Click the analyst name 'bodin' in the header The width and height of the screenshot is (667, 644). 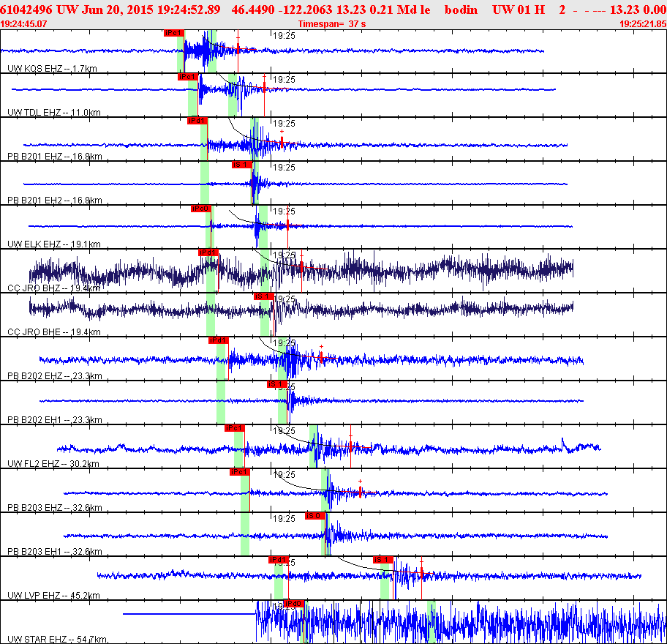[461, 10]
